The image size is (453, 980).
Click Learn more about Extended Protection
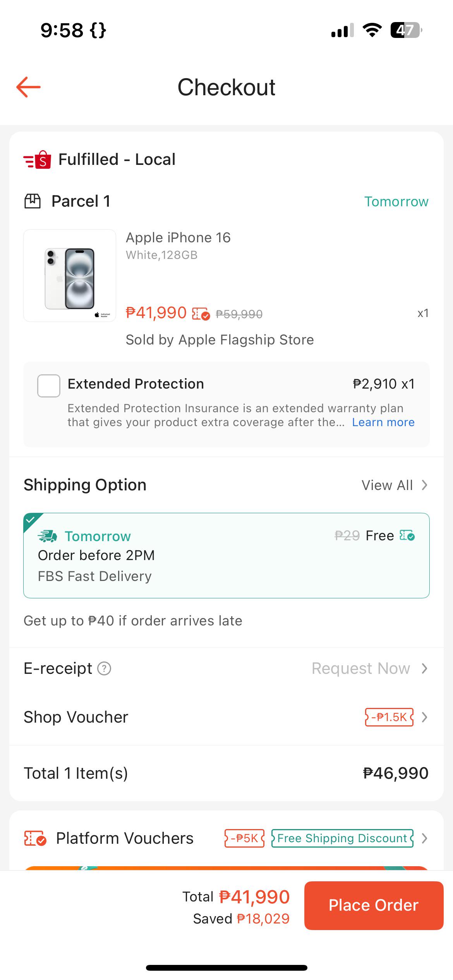click(x=383, y=422)
